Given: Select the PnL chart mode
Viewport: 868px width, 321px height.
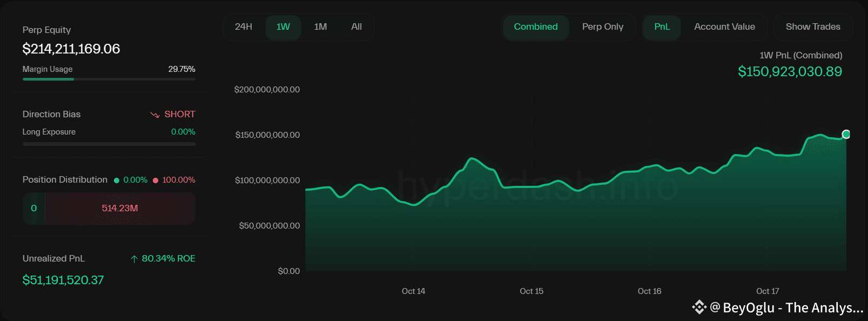Looking at the screenshot, I should [x=662, y=27].
